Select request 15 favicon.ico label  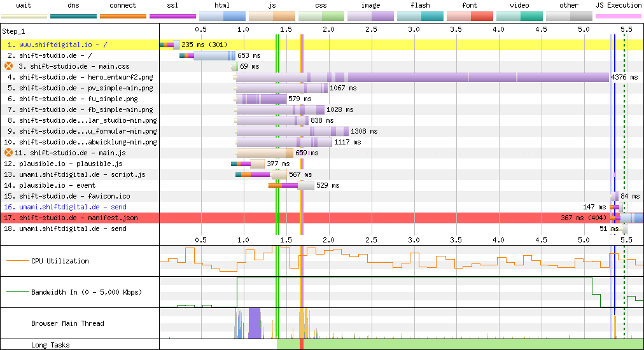67,196
